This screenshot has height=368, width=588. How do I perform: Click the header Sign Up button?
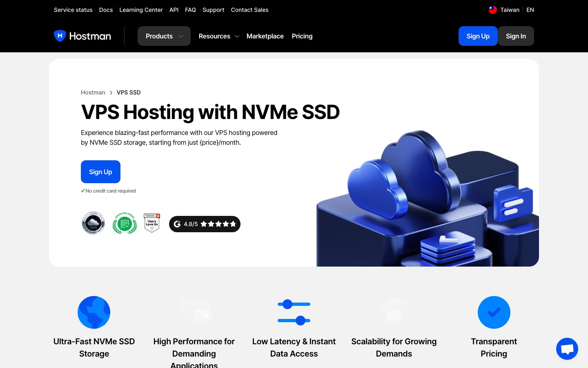click(478, 36)
